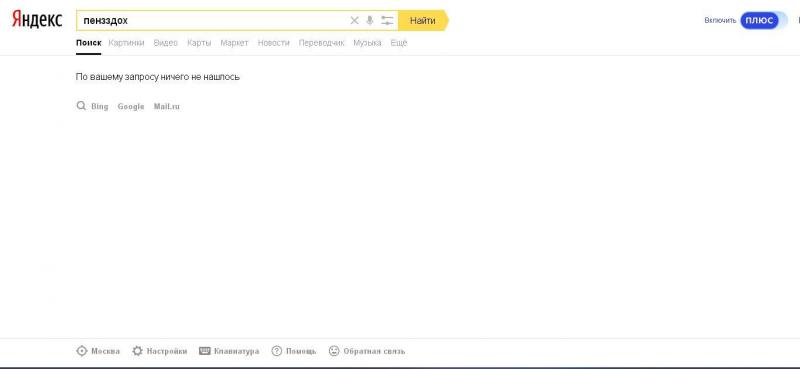Open the Карты tab
The width and height of the screenshot is (800, 369).
point(199,43)
